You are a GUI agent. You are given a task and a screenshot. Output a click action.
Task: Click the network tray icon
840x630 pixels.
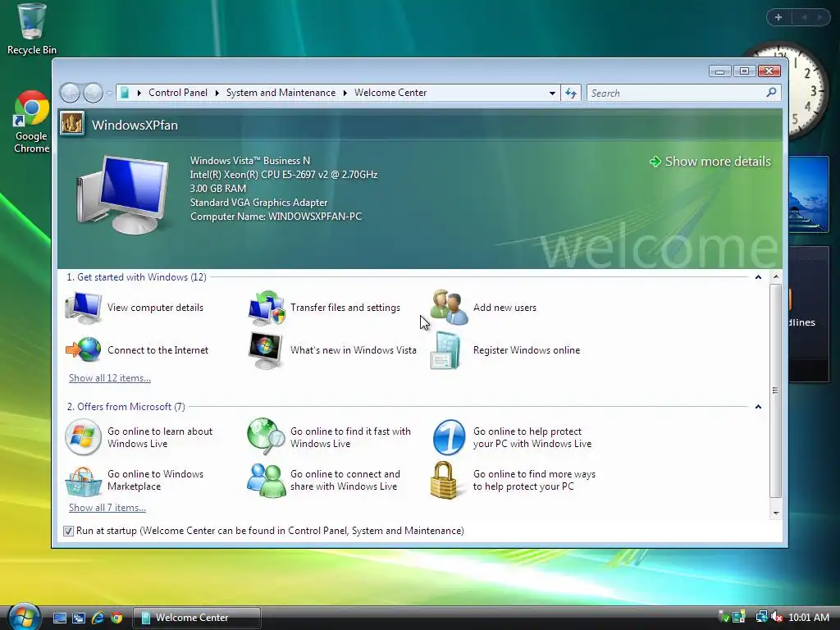pos(761,617)
